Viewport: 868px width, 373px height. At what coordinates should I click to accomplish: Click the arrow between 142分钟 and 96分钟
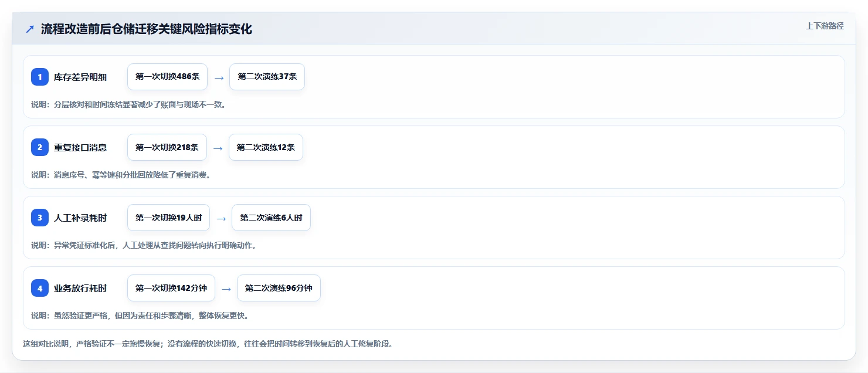(x=226, y=289)
